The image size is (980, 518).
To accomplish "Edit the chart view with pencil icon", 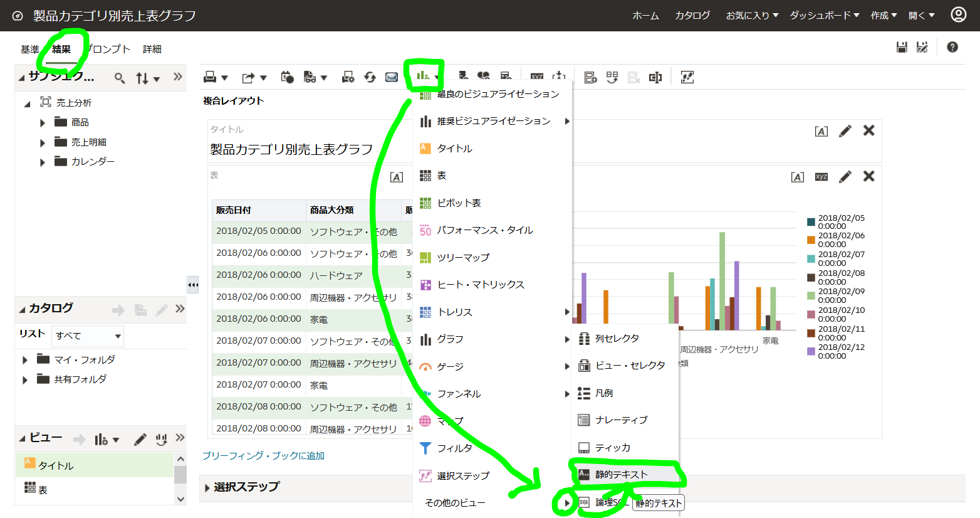I will pyautogui.click(x=845, y=176).
